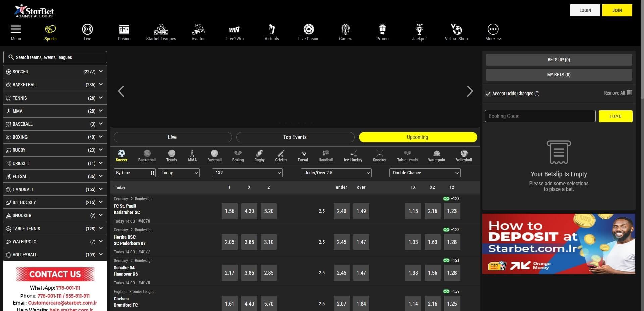
Task: Open the Under/Over 2.5 market dropdown
Action: (336, 173)
